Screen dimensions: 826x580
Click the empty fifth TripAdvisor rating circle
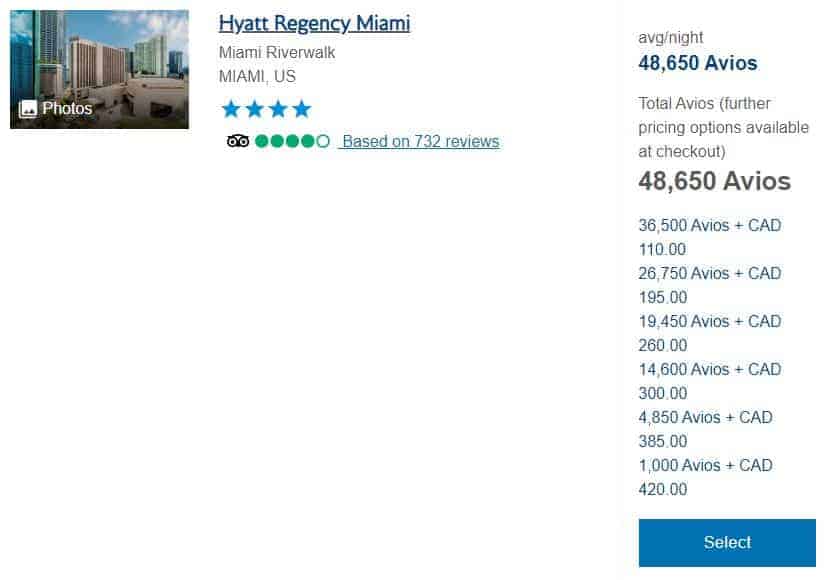click(x=322, y=141)
